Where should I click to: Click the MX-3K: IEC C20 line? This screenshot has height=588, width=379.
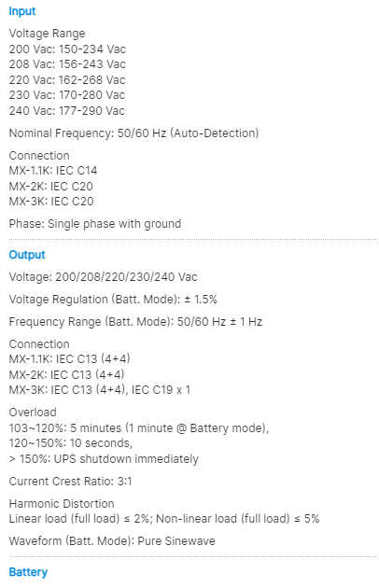[51, 202]
